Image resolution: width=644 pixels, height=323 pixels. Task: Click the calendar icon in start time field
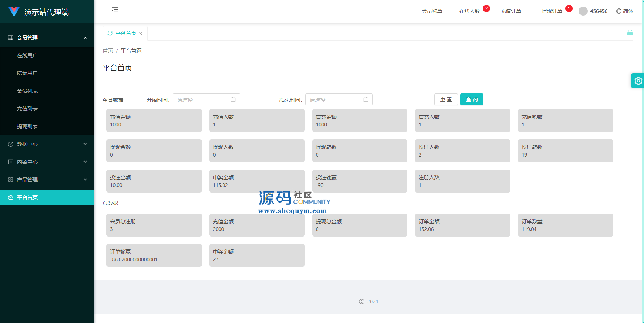(x=233, y=99)
